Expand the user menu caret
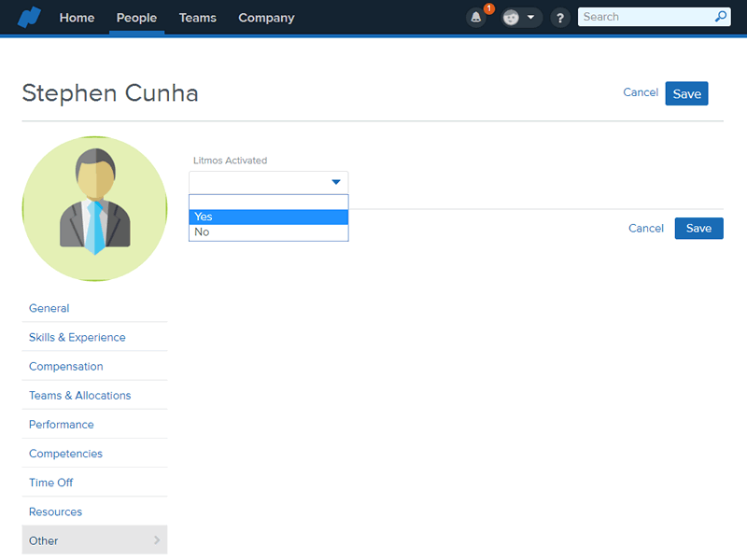This screenshot has height=560, width=747. 530,18
